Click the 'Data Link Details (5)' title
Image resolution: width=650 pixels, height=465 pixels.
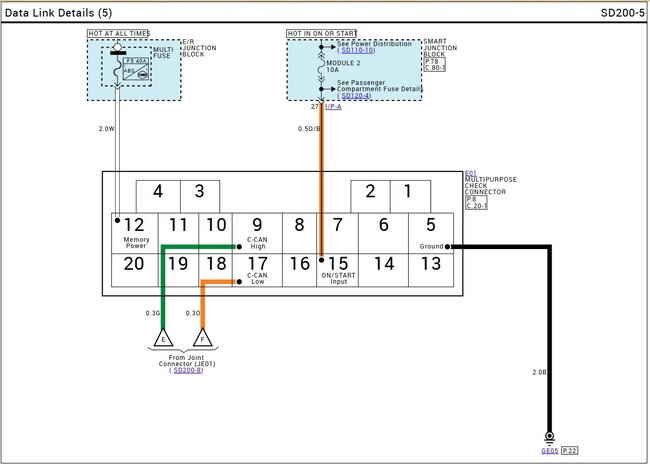point(58,13)
